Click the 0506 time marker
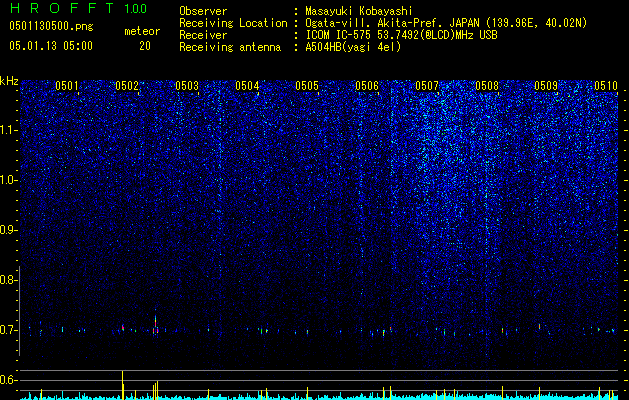This screenshot has width=629, height=400. coord(367,85)
